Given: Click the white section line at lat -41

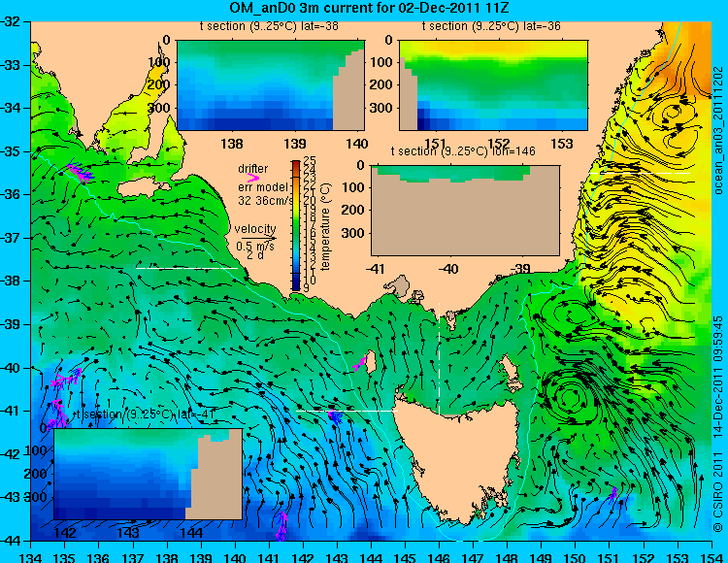Looking at the screenshot, I should (347, 411).
